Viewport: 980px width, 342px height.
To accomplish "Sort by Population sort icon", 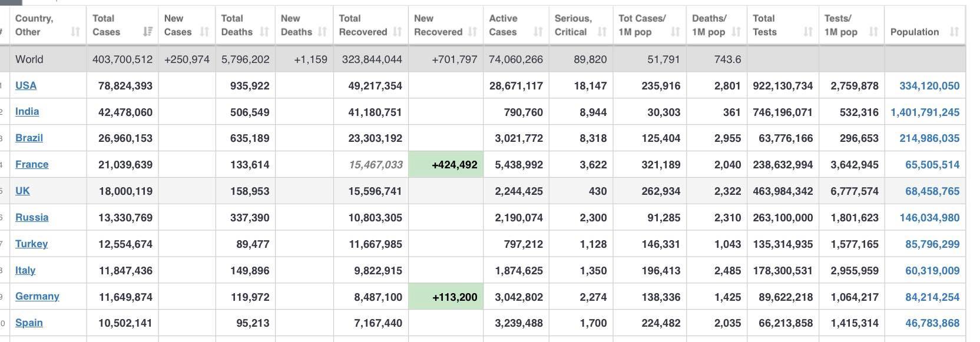I will click(955, 32).
